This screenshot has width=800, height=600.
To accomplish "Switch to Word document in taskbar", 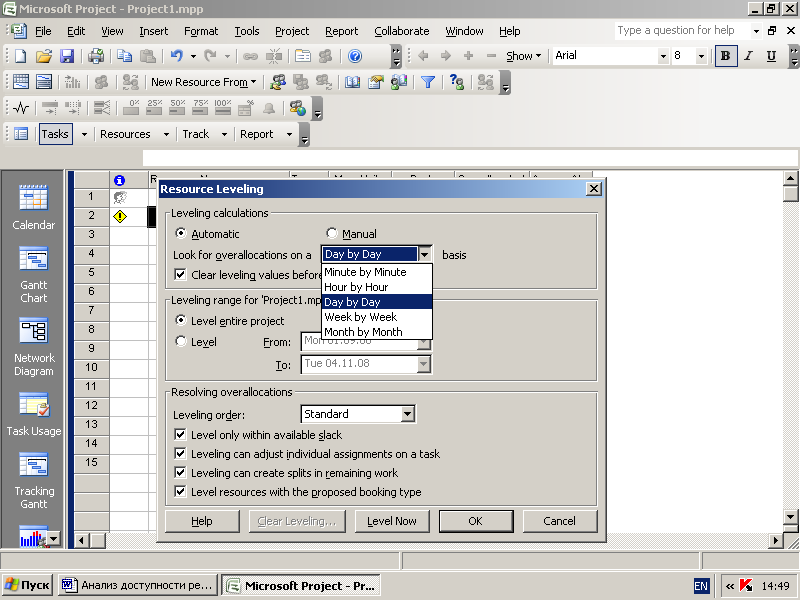I will [x=138, y=585].
